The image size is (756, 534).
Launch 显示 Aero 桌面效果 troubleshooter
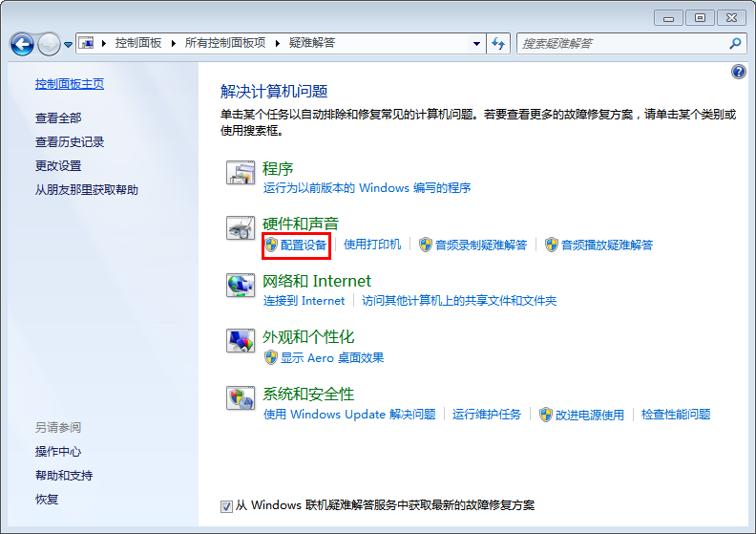(332, 358)
